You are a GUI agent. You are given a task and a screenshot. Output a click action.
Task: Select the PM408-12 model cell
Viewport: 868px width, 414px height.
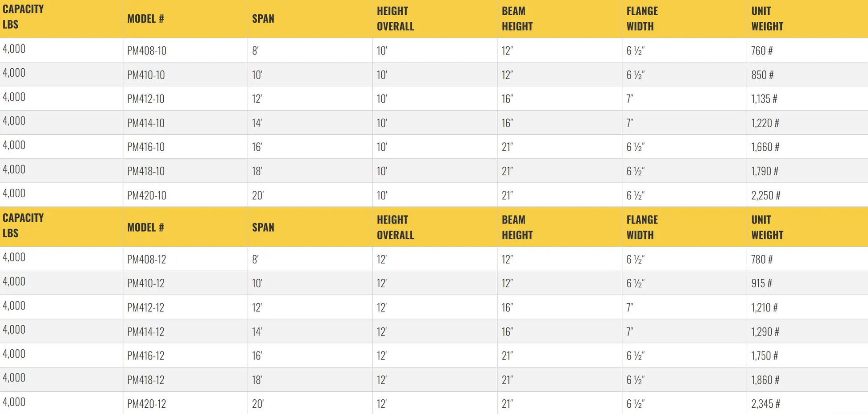coord(147,260)
